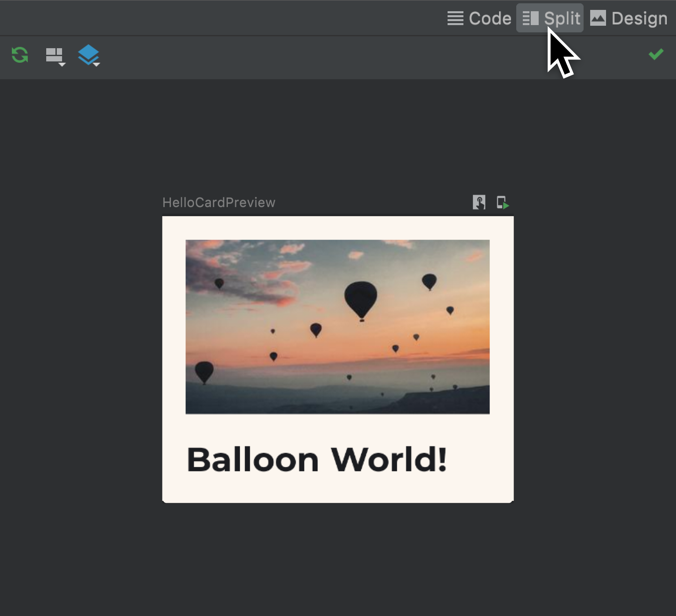The image size is (676, 616).
Task: Click the tablet device preview icon
Action: click(x=502, y=202)
